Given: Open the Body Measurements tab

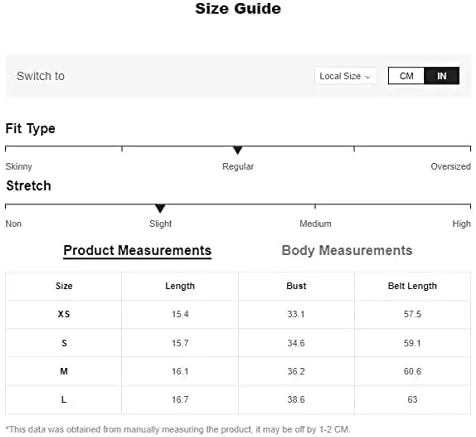Looking at the screenshot, I should coord(347,250).
